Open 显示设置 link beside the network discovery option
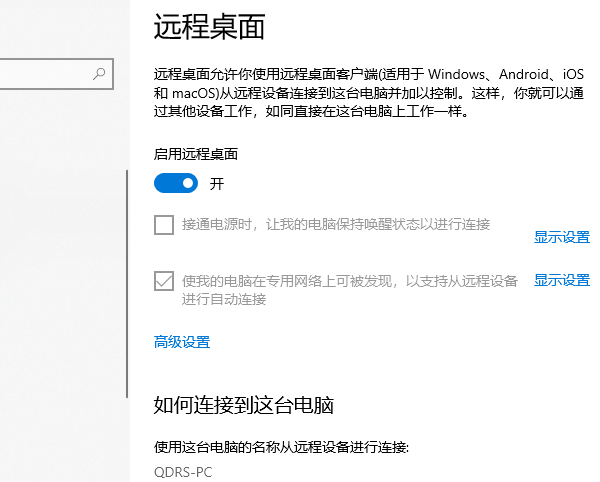The height and width of the screenshot is (482, 600). point(561,280)
